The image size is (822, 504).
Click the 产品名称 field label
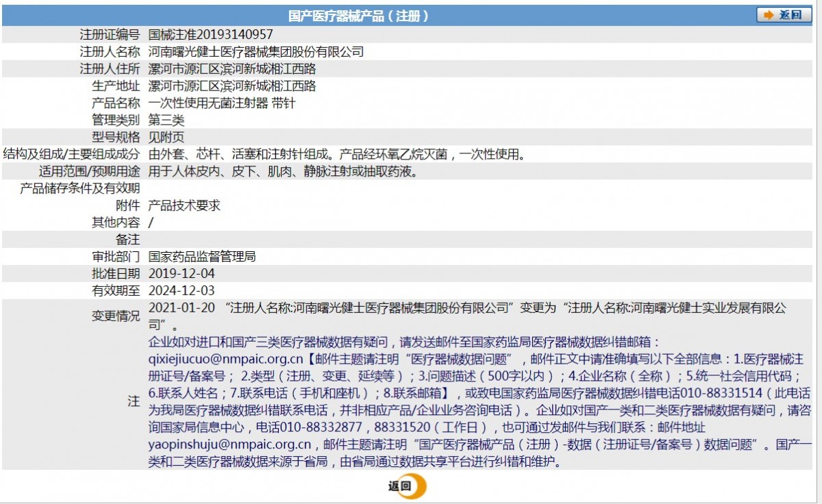pos(116,103)
